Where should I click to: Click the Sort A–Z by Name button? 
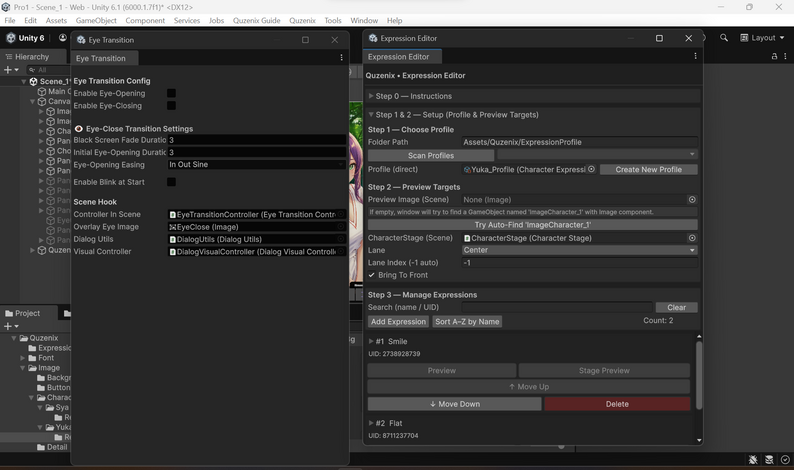point(467,322)
